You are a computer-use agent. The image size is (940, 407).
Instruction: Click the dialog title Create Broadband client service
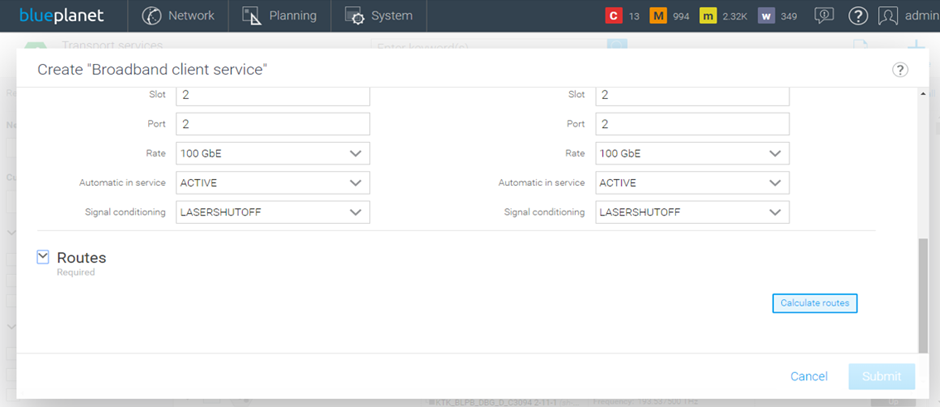(152, 70)
